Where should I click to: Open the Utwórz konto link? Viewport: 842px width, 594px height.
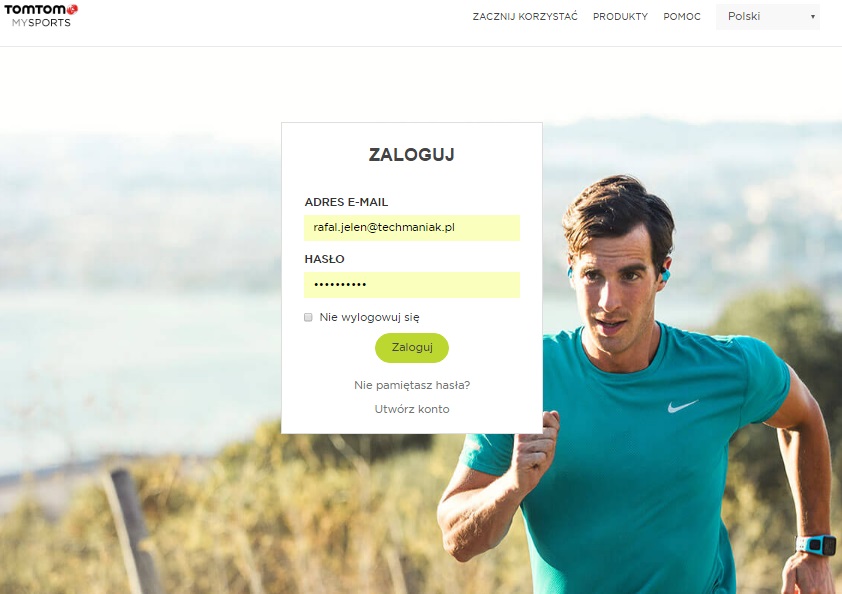412,409
